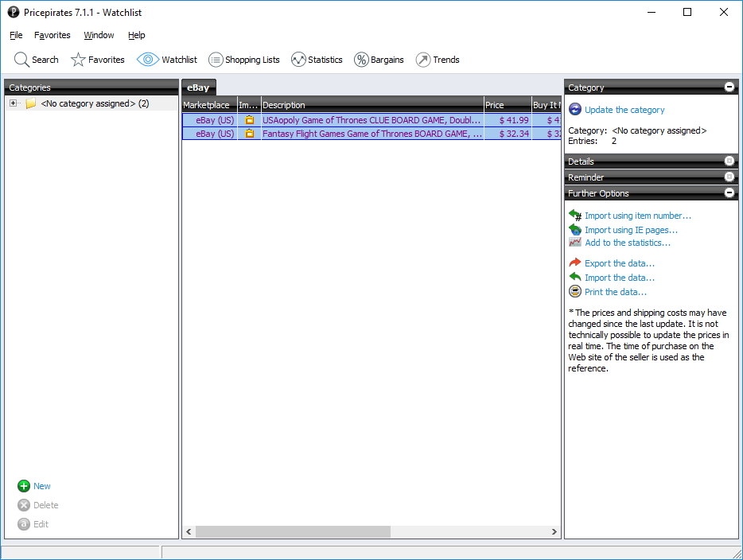Image resolution: width=743 pixels, height=560 pixels.
Task: Expand the Details panel on the right
Action: (729, 161)
